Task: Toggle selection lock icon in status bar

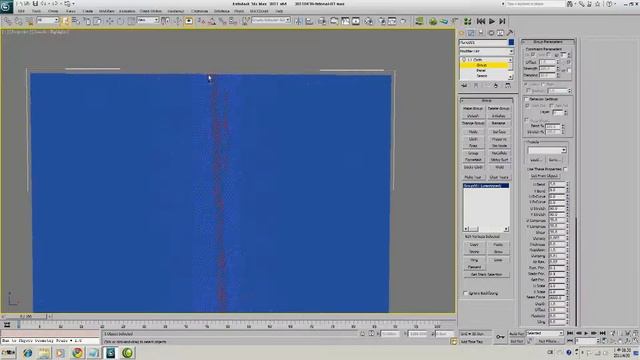Action: pyautogui.click(x=362, y=333)
